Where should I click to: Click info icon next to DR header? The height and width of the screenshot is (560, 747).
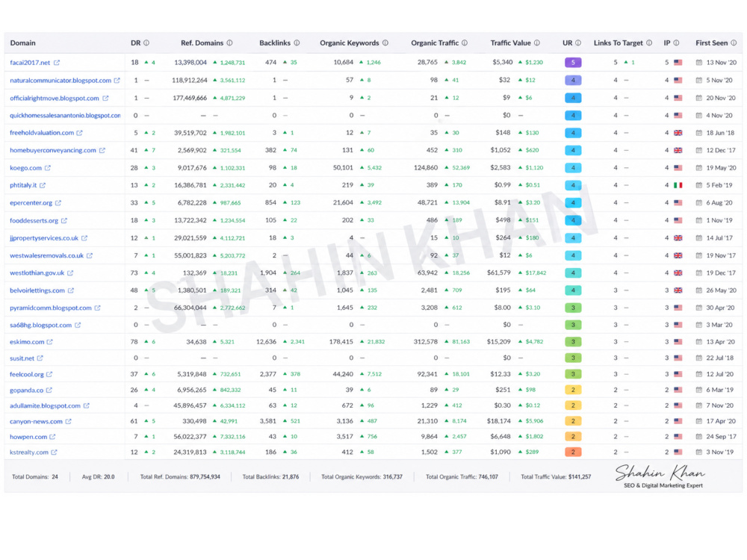pyautogui.click(x=146, y=43)
